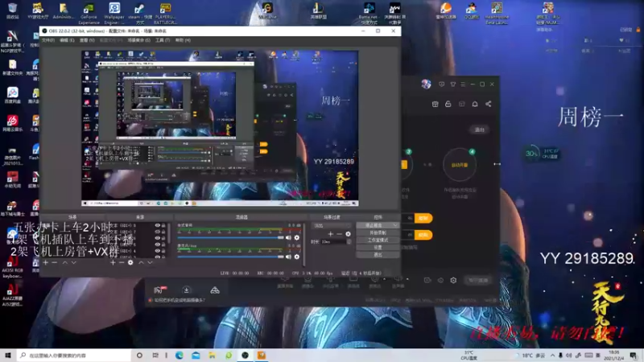The width and height of the screenshot is (644, 362).
Task: Remove the scene transition with the minus icon
Action: click(x=339, y=234)
